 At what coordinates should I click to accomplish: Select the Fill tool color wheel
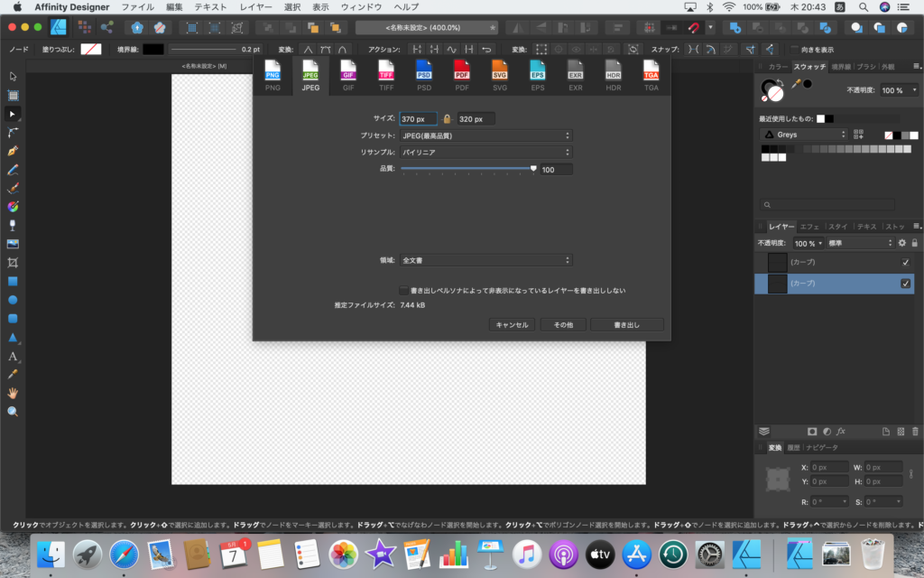point(13,207)
